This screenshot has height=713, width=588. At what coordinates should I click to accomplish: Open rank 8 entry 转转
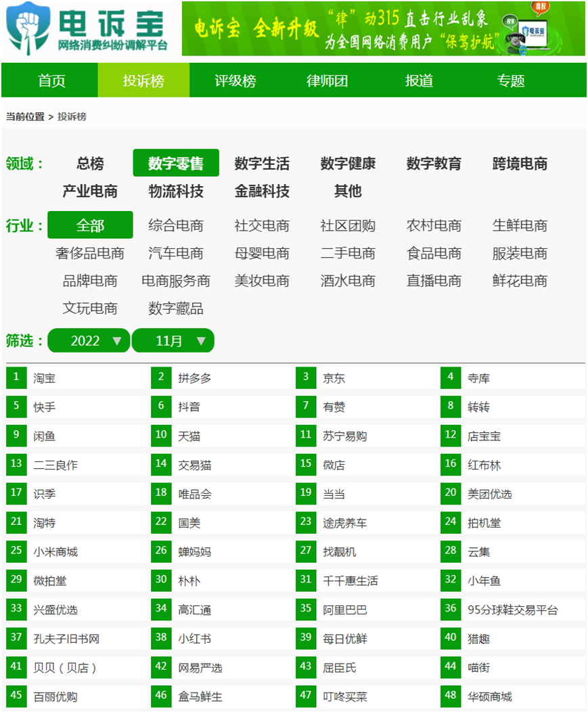(479, 407)
